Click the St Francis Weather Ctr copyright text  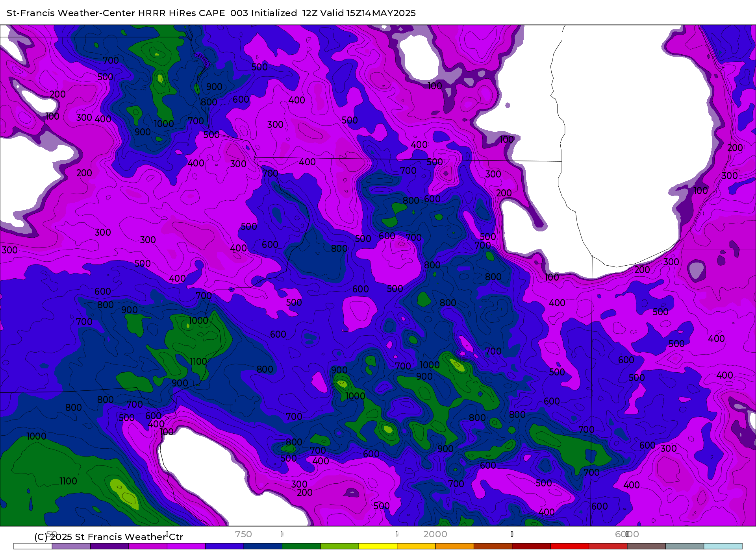(x=109, y=537)
